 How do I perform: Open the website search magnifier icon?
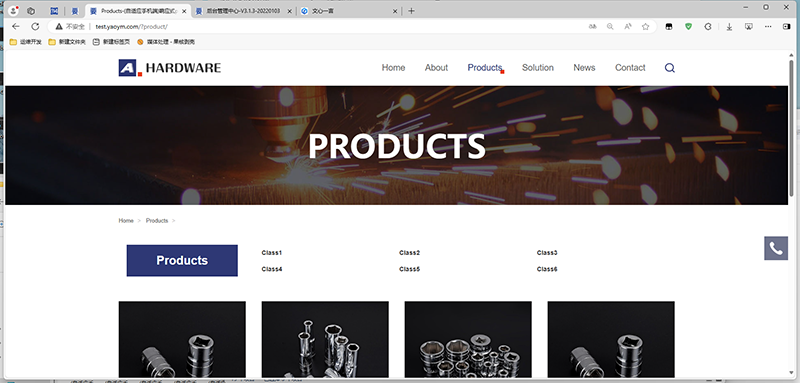(x=670, y=68)
